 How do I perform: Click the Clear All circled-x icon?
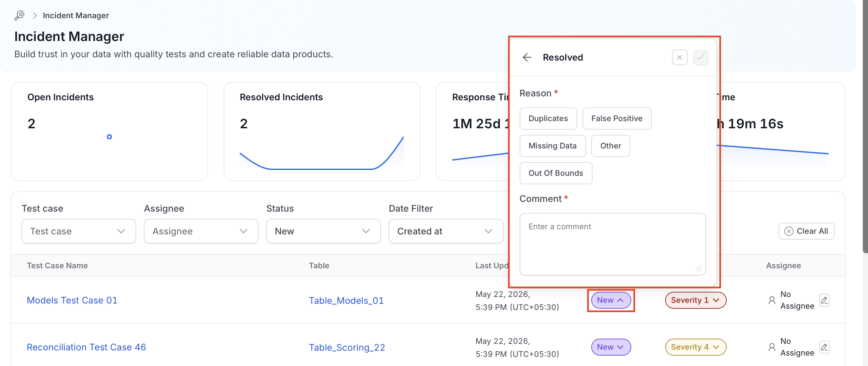(789, 231)
